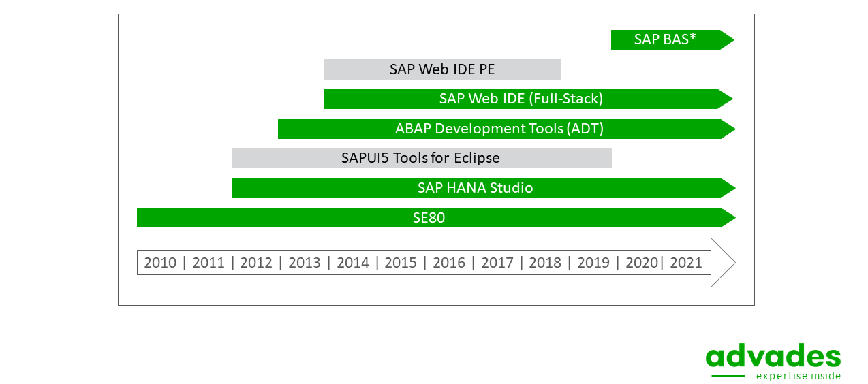Click 2018 on the timeline axis
868x384 pixels.
click(x=545, y=263)
